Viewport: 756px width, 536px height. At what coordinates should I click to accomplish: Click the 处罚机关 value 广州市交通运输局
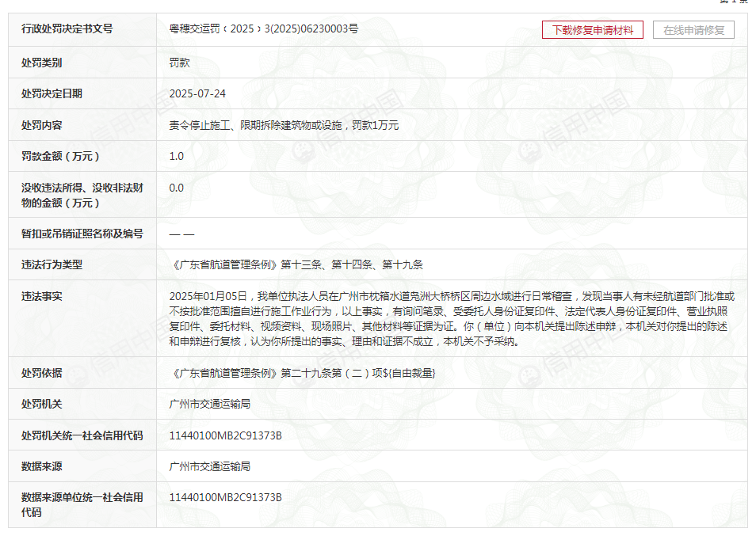[x=210, y=404]
